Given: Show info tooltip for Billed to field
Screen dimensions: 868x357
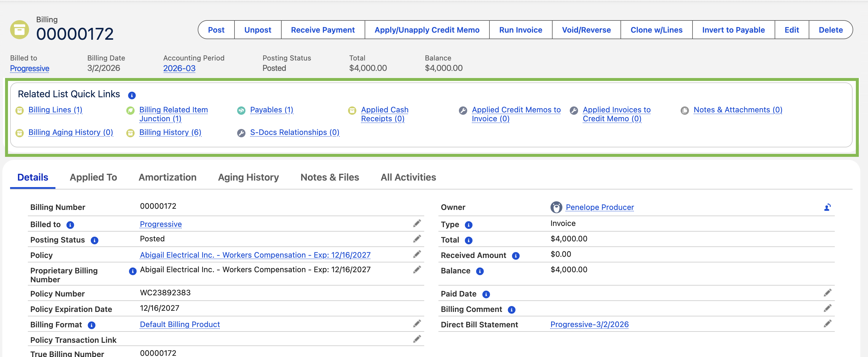Looking at the screenshot, I should click(70, 225).
